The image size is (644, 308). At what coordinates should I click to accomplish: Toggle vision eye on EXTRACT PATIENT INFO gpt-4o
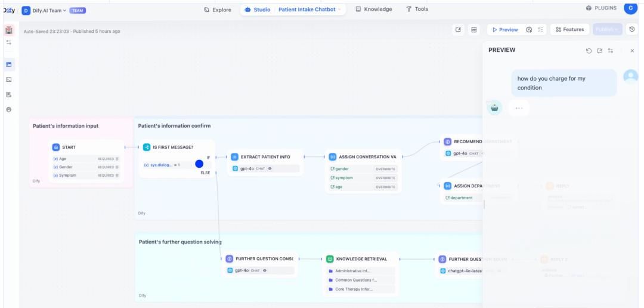[x=270, y=168]
